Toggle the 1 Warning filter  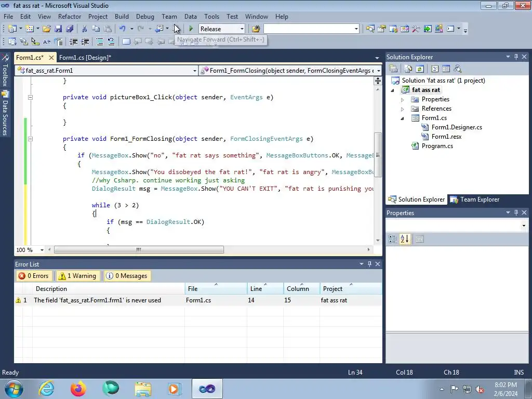coord(77,276)
